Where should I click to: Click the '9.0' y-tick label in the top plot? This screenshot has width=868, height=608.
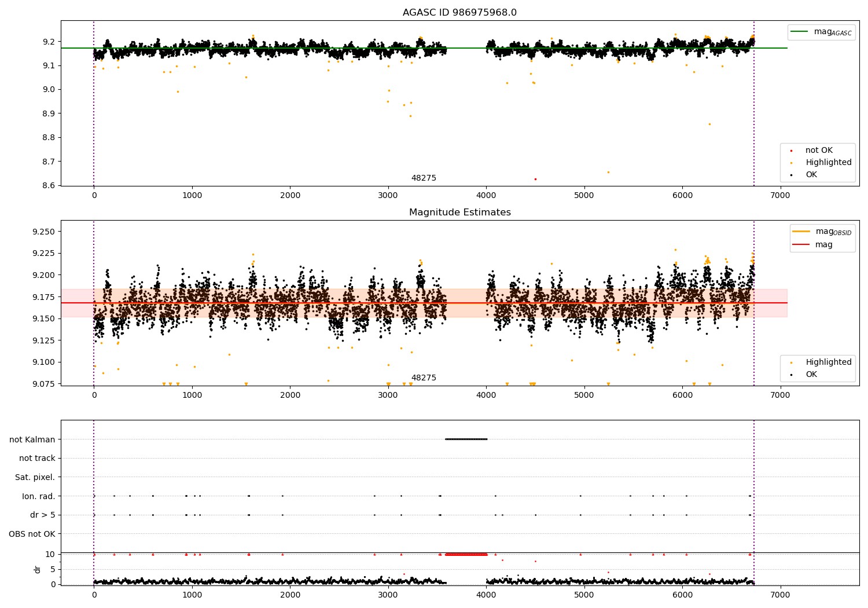(49, 90)
